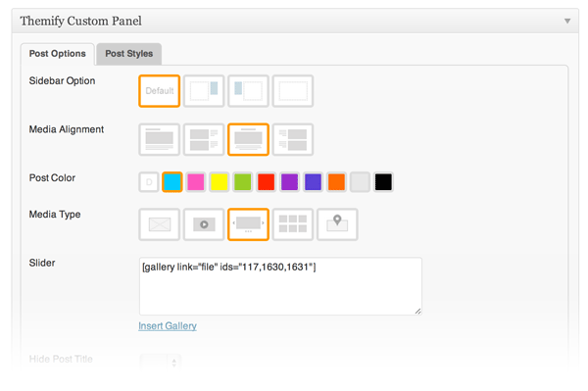
Task: Select the image Media Type icon
Action: (160, 224)
